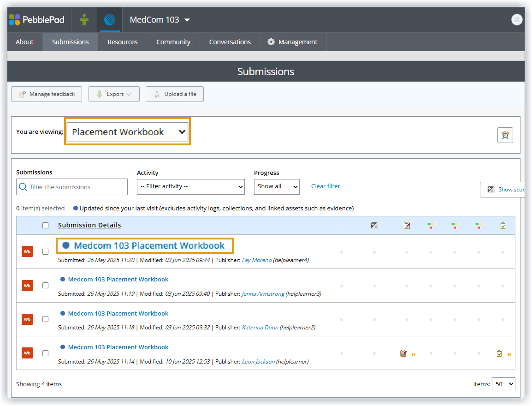Open Fay Moreno's Medcom 103 Placement Workbook
532x406 pixels.
[149, 245]
